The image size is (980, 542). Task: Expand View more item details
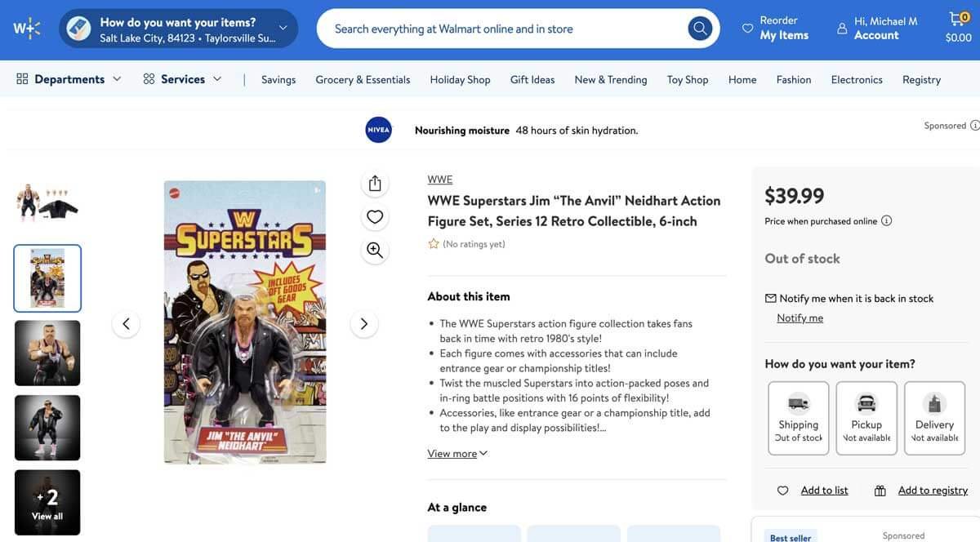[457, 454]
